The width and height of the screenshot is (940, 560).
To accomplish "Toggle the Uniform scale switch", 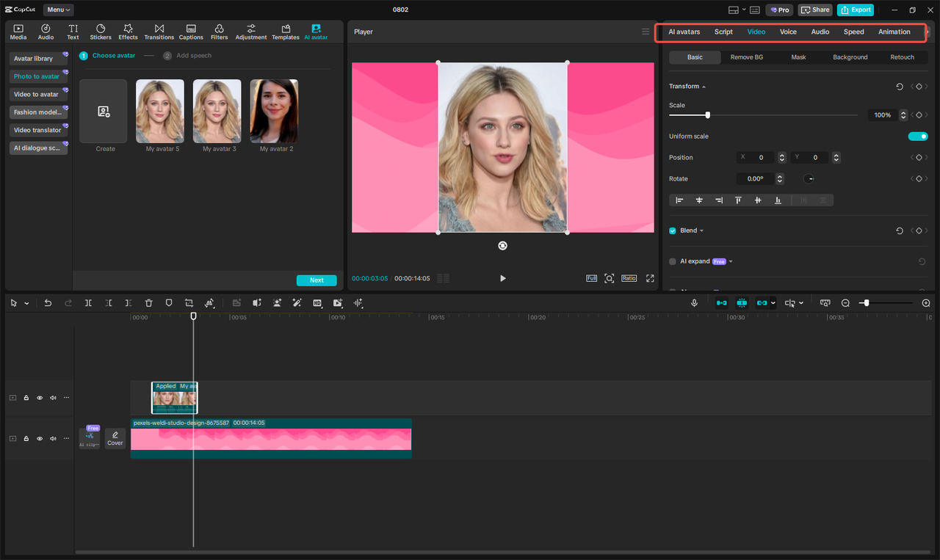I will (917, 137).
